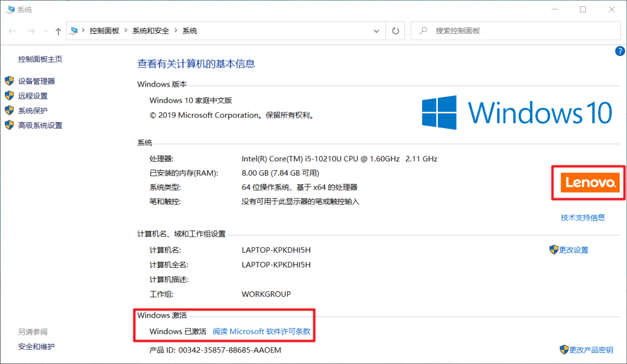Close the 系统 window
627x364 pixels.
[611, 9]
